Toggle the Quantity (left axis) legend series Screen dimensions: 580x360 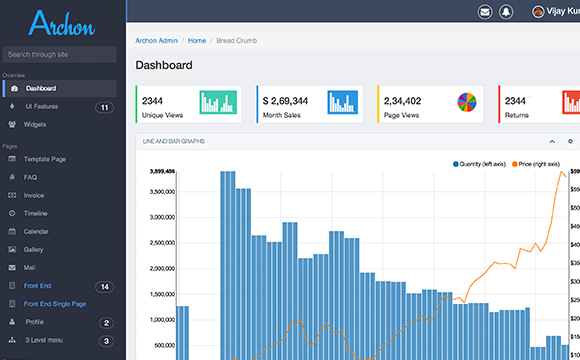(x=479, y=164)
